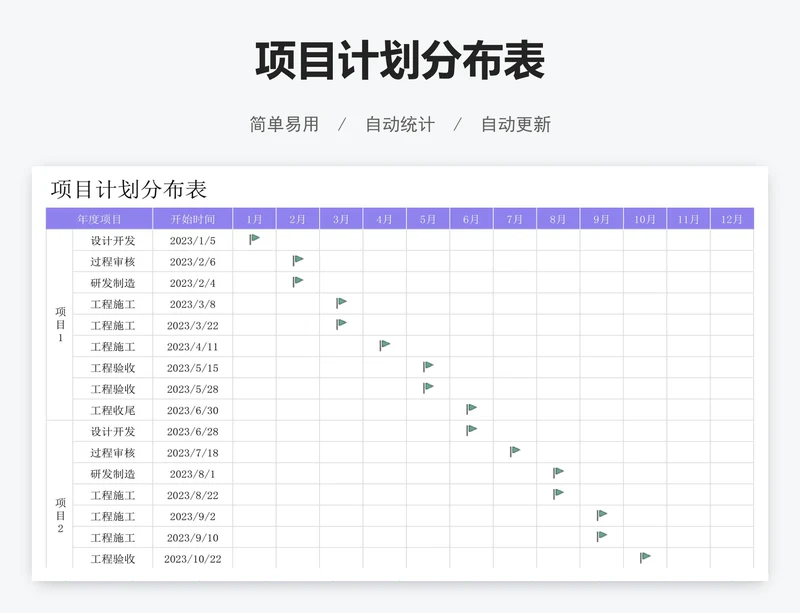Select the 2023/1/5 date cell
The height and width of the screenshot is (613, 800).
[x=192, y=240]
